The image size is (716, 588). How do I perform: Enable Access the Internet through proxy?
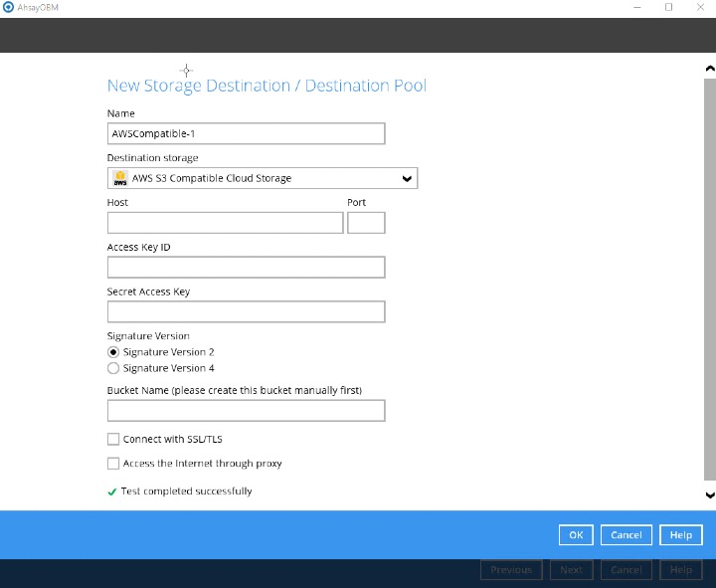click(x=113, y=464)
